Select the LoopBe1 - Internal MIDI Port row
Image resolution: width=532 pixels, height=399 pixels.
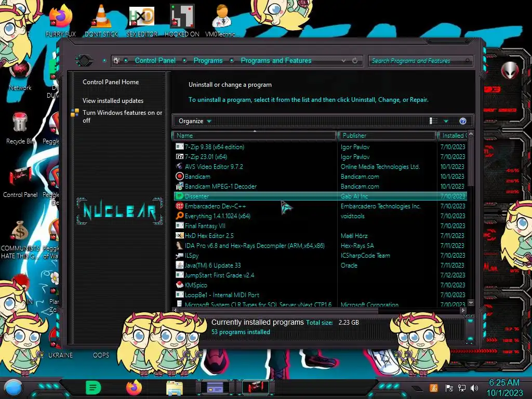tap(320, 295)
